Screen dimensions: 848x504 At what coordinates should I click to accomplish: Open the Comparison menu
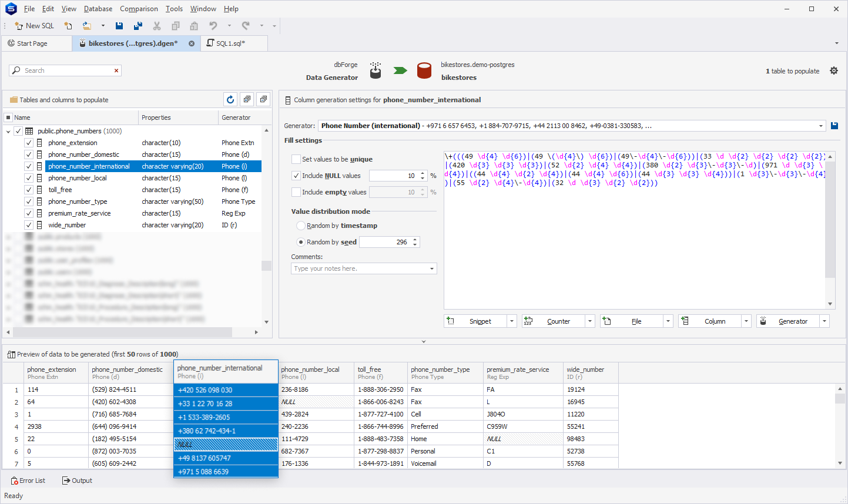(x=139, y=9)
